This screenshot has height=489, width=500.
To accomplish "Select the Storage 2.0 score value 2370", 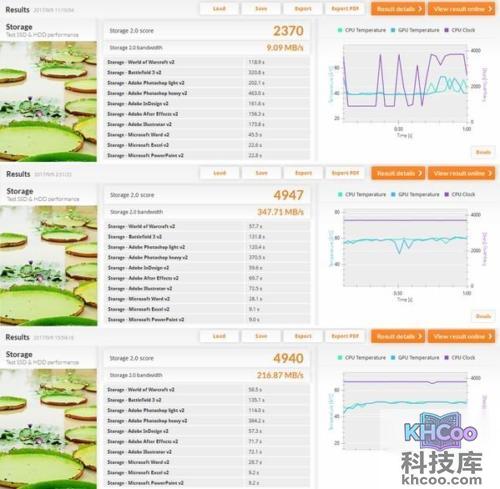I will (x=288, y=31).
